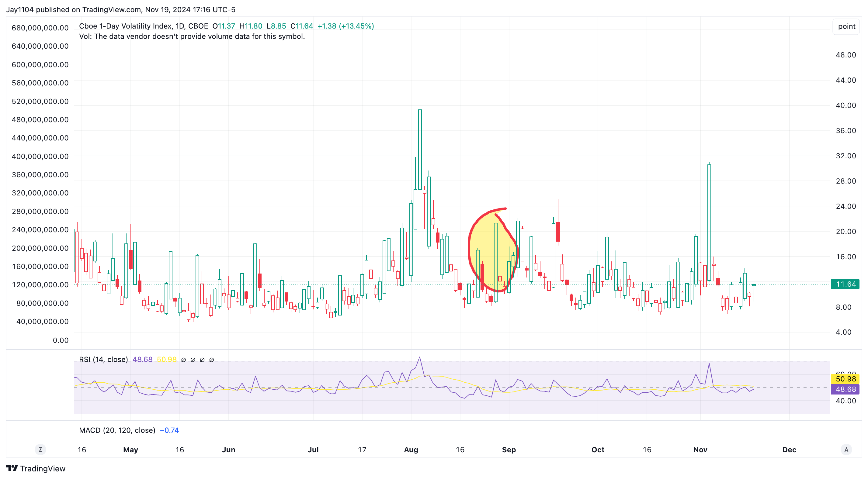Click the high value H11.80

tap(251, 26)
